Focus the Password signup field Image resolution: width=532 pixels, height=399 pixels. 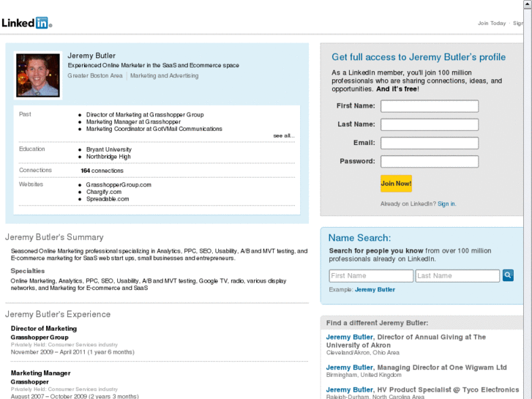(430, 161)
